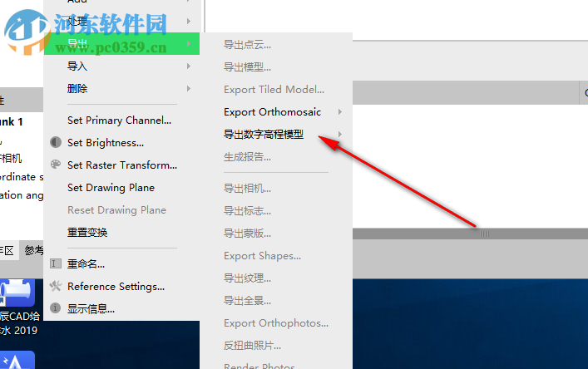Click the Set Brightness half-circle icon
The height and width of the screenshot is (369, 588).
click(56, 142)
